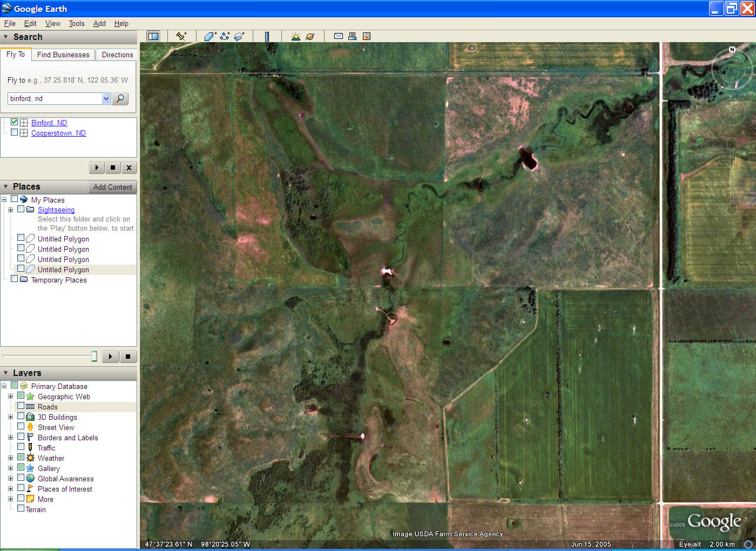Expand the Geographic Web layer node

tap(10, 396)
